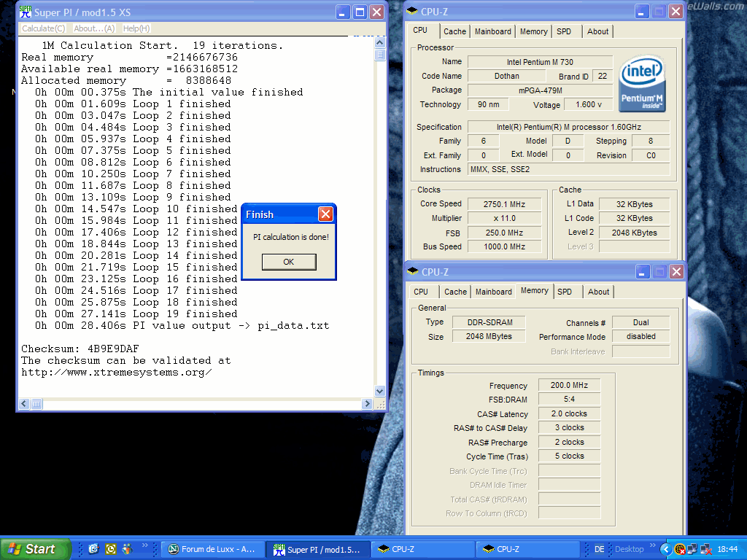Viewport: 747px width, 560px height.
Task: Click the memory Frequency value 200.0 MHz
Action: pyautogui.click(x=569, y=385)
